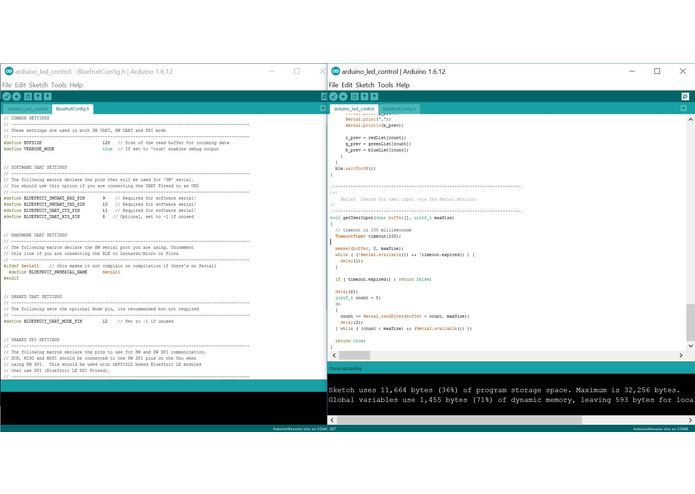This screenshot has width=695, height=494.
Task: Click editor scroll down arrow, right window
Action: point(691,346)
